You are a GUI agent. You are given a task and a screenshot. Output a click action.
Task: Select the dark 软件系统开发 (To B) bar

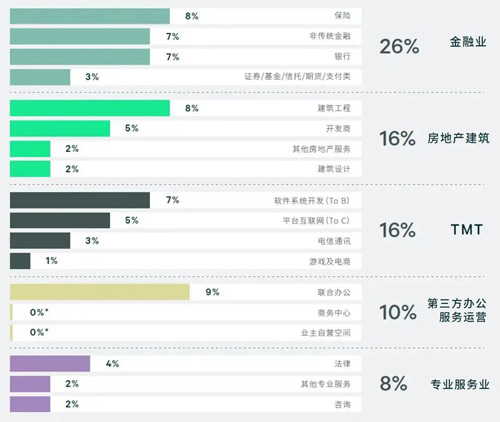pyautogui.click(x=80, y=200)
